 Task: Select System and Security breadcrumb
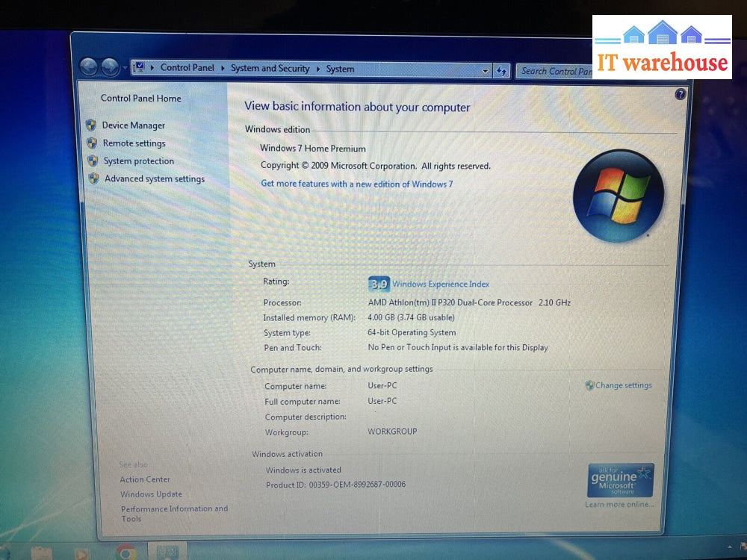coord(270,68)
